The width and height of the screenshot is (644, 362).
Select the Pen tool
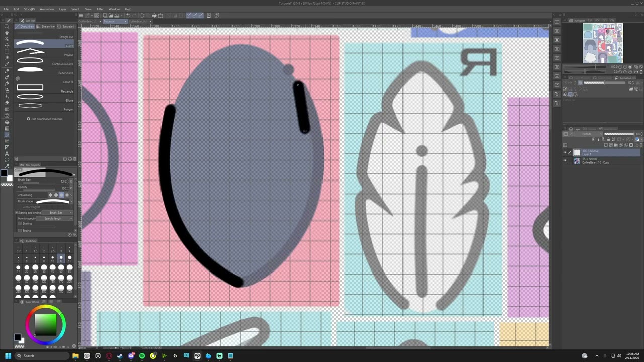pos(7,71)
